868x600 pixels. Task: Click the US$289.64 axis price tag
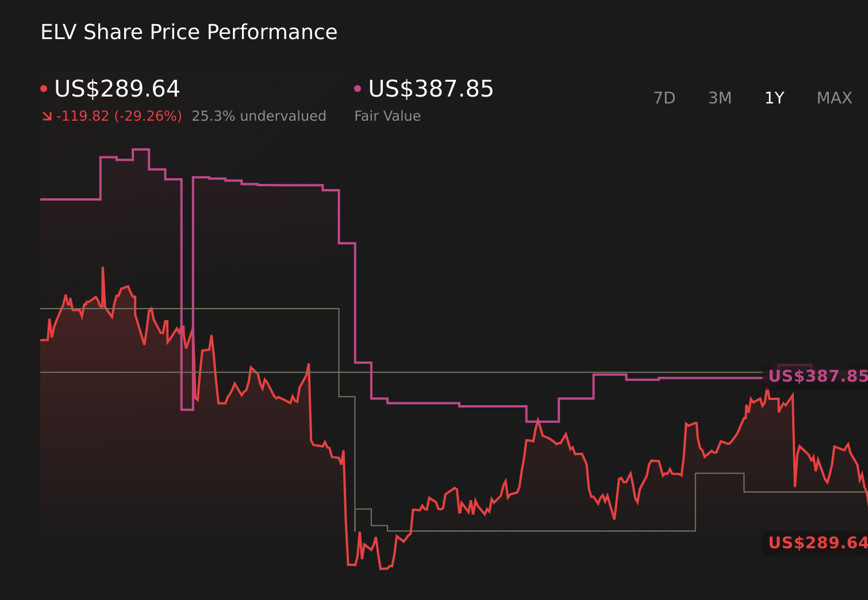[x=817, y=543]
